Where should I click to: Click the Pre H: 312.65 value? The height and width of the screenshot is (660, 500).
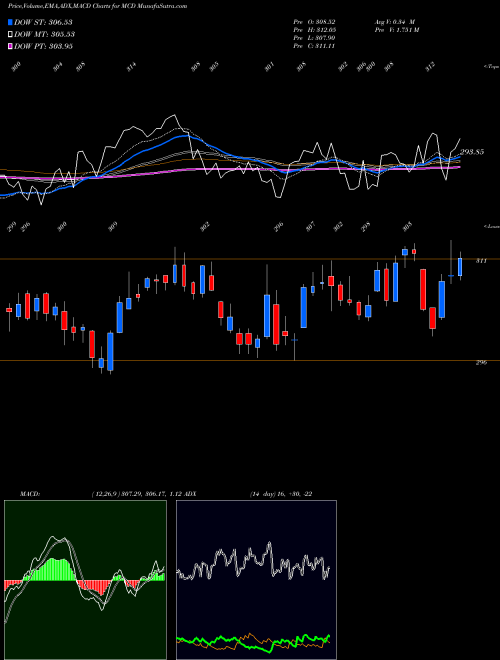[314, 30]
